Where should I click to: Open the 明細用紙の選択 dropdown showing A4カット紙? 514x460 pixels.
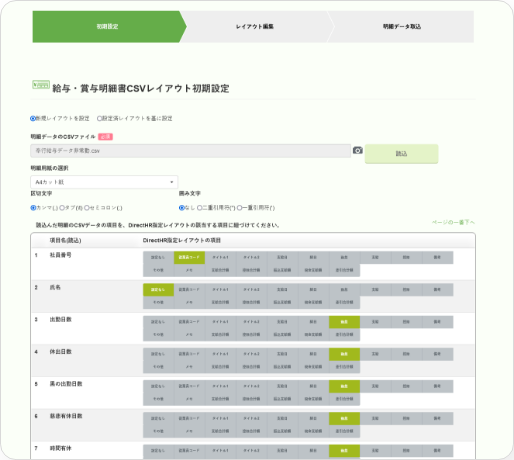click(x=104, y=182)
